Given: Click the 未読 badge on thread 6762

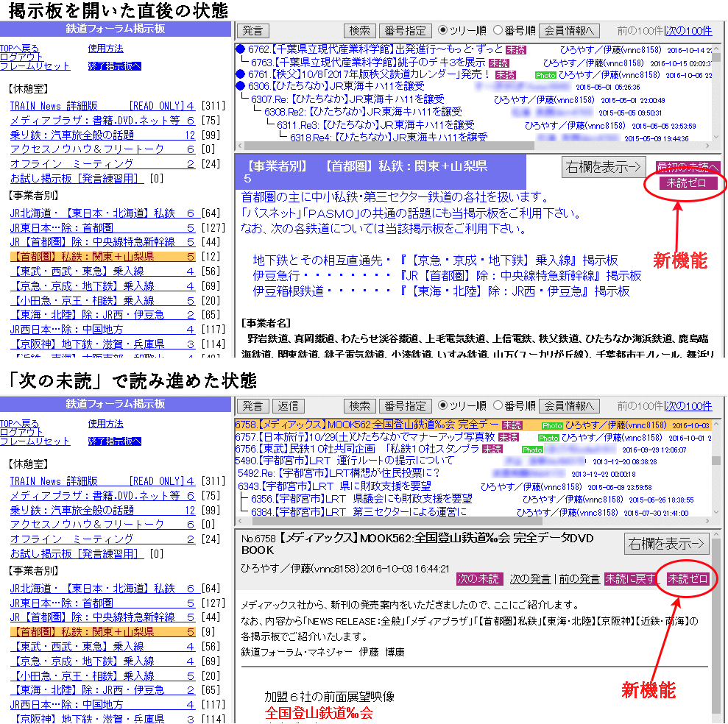Looking at the screenshot, I should click(515, 50).
